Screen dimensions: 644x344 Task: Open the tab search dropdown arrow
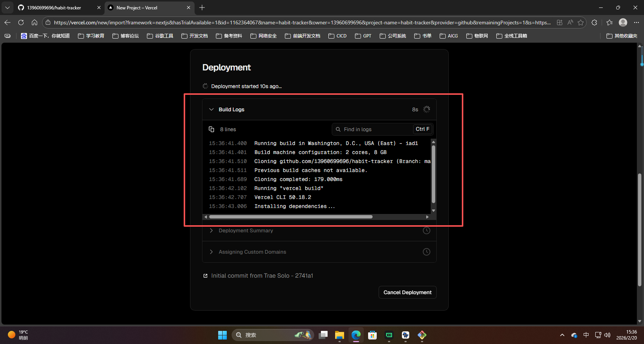click(x=7, y=7)
